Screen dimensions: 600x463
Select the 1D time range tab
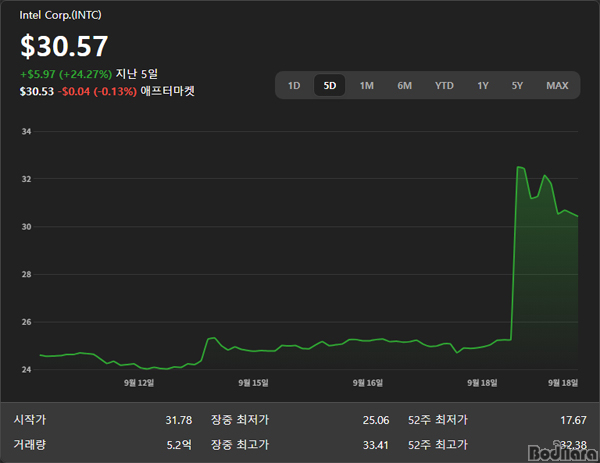pos(294,85)
